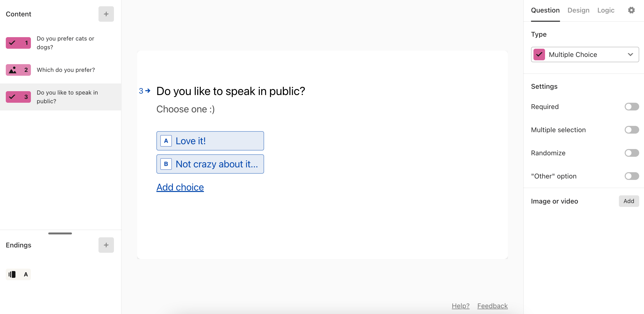This screenshot has height=314, width=644.
Task: Expand the type dropdown chevron arrow
Action: (630, 55)
